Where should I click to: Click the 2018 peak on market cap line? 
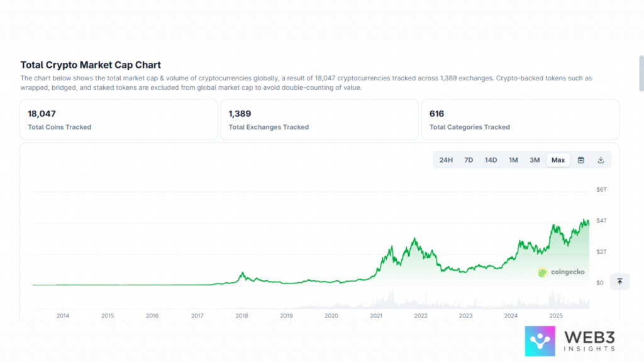pyautogui.click(x=242, y=273)
